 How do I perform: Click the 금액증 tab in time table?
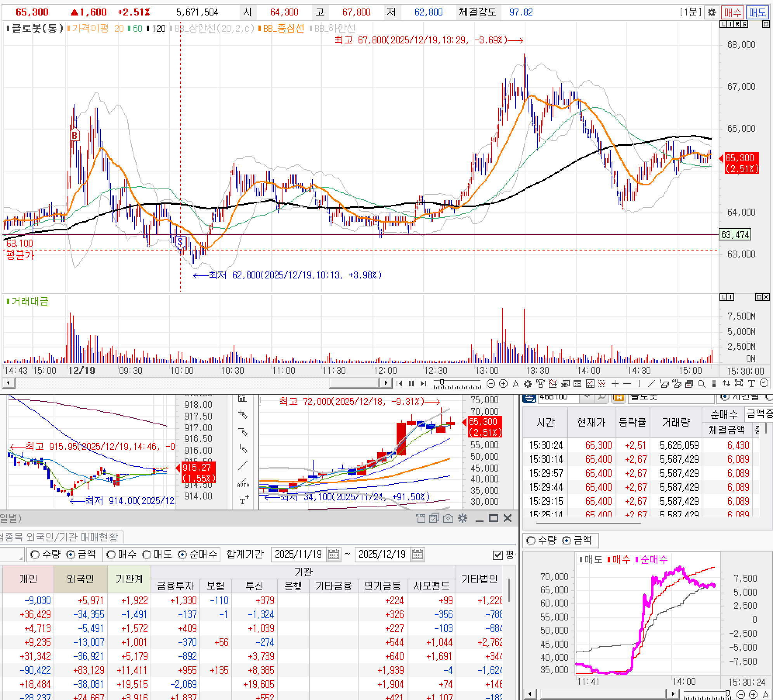(759, 414)
